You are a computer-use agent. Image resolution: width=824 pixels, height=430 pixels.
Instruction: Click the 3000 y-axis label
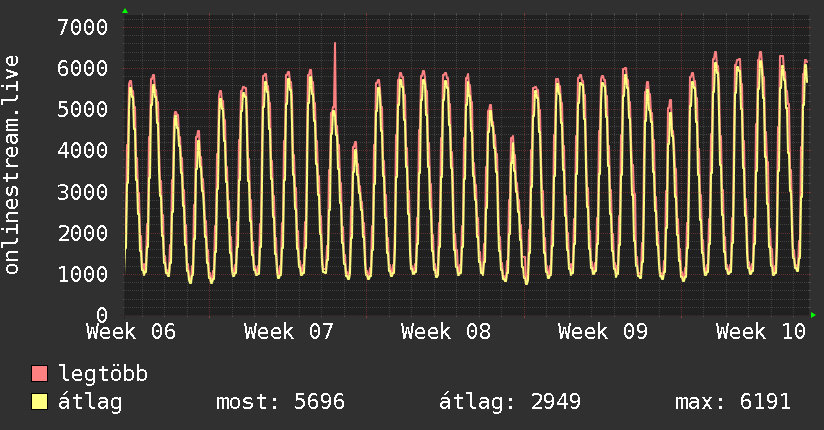click(83, 192)
